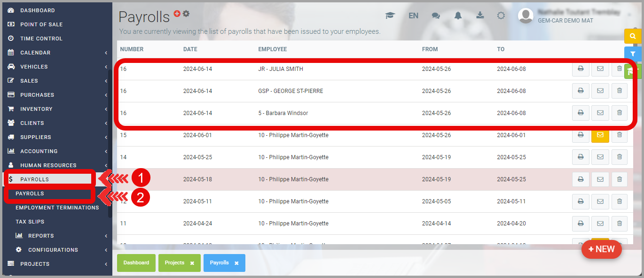Click the red New button

point(601,249)
